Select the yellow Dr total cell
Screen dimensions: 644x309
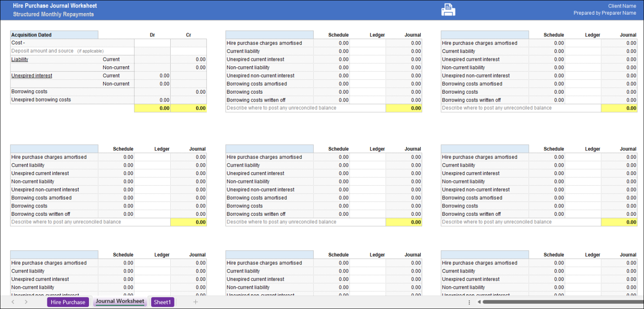151,108
